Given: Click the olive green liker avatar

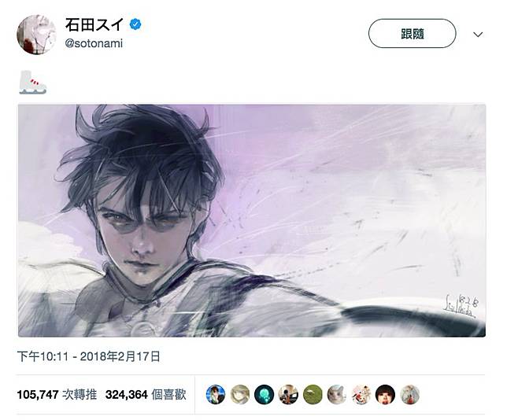Looking at the screenshot, I should (x=313, y=395).
